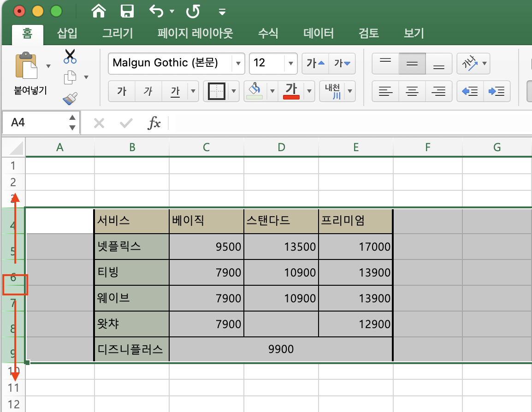The width and height of the screenshot is (532, 412).
Task: Click the formula bar input area
Action: tap(350, 123)
